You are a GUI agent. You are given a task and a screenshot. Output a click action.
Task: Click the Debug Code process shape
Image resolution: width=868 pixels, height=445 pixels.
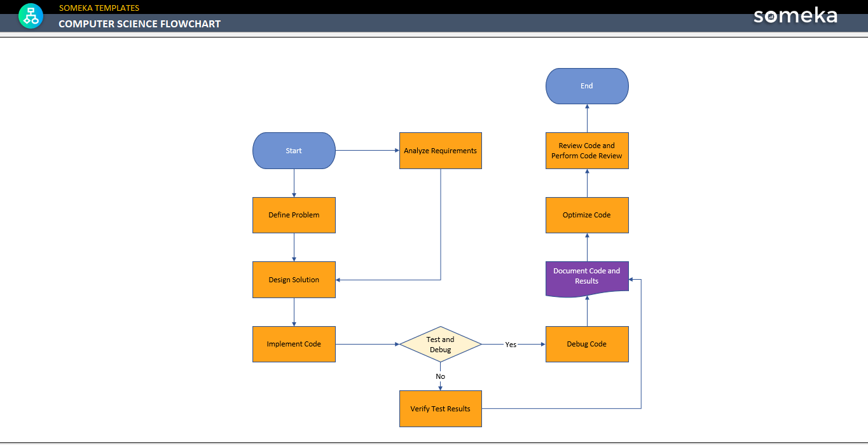pos(586,344)
